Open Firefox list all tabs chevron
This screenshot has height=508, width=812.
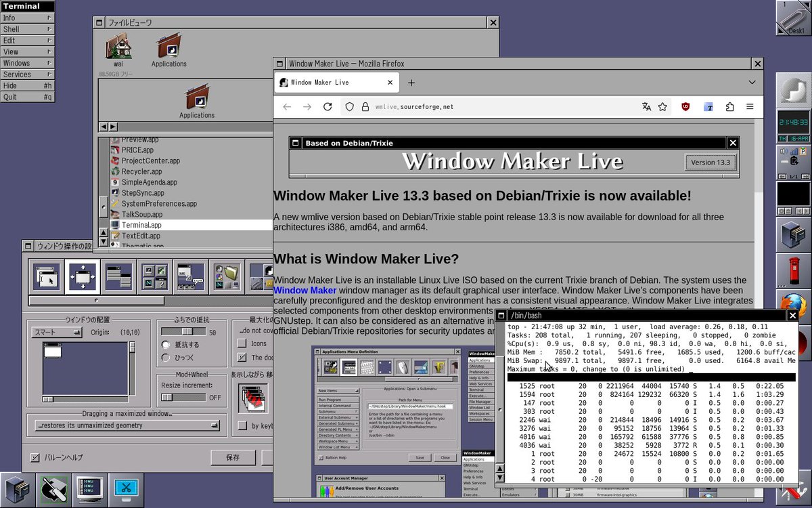tap(752, 83)
